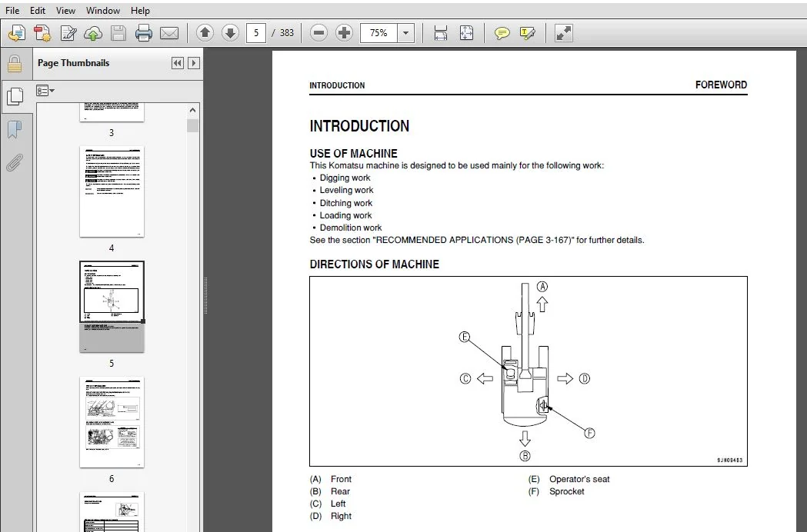Click the Add Sticky Note comment icon
This screenshot has height=532, width=807.
click(502, 34)
